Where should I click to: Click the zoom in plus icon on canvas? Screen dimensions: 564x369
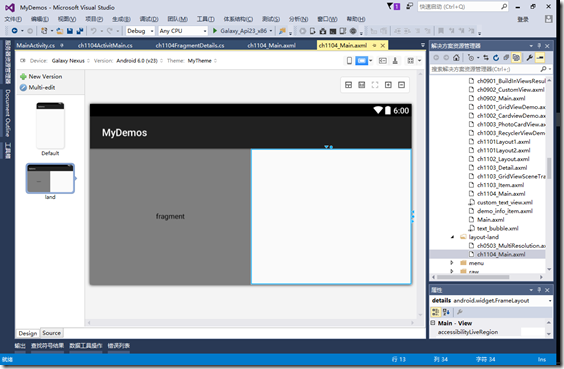pos(388,85)
